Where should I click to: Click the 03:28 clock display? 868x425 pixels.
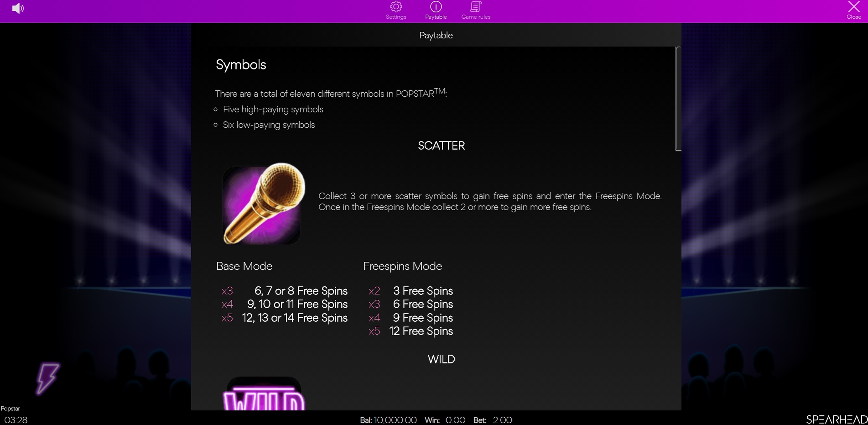(16, 420)
